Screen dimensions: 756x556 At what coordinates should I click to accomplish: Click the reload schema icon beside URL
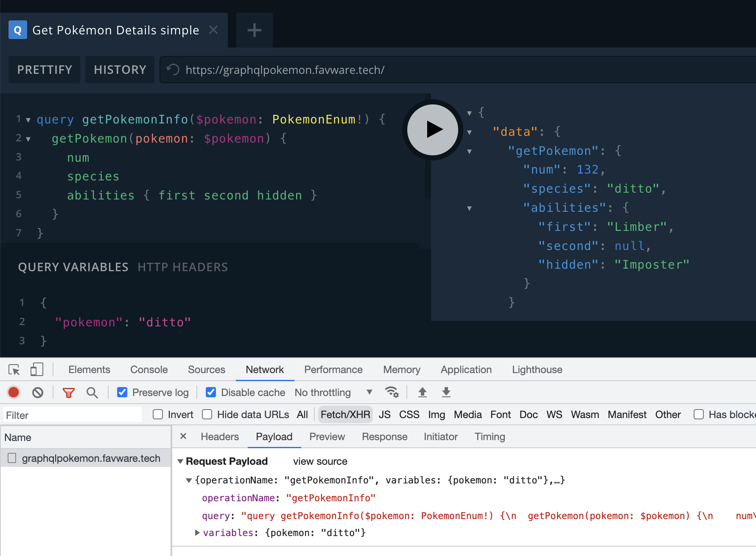pos(173,70)
